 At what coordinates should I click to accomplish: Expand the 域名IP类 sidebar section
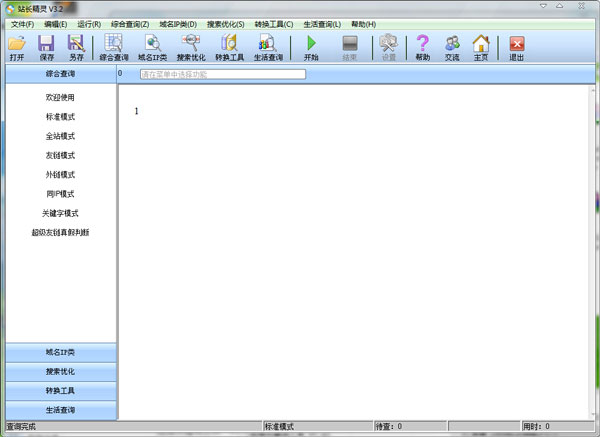(60, 352)
